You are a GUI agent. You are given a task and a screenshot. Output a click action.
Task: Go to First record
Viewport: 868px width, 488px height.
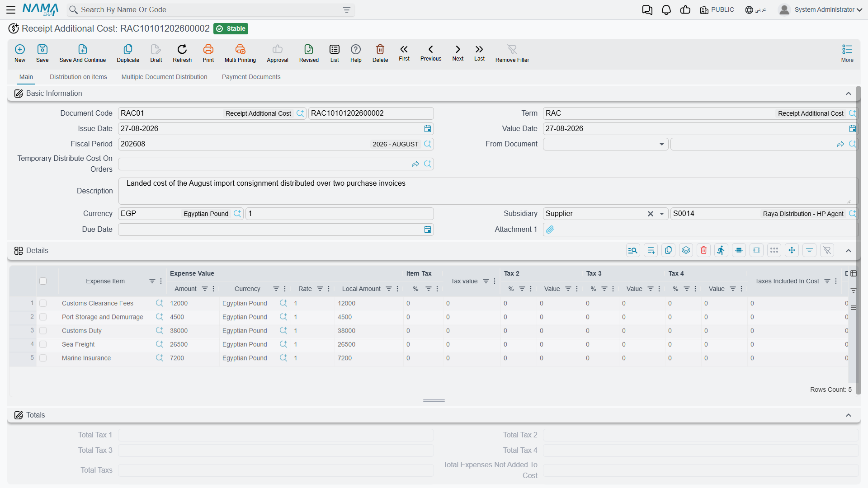click(x=404, y=53)
